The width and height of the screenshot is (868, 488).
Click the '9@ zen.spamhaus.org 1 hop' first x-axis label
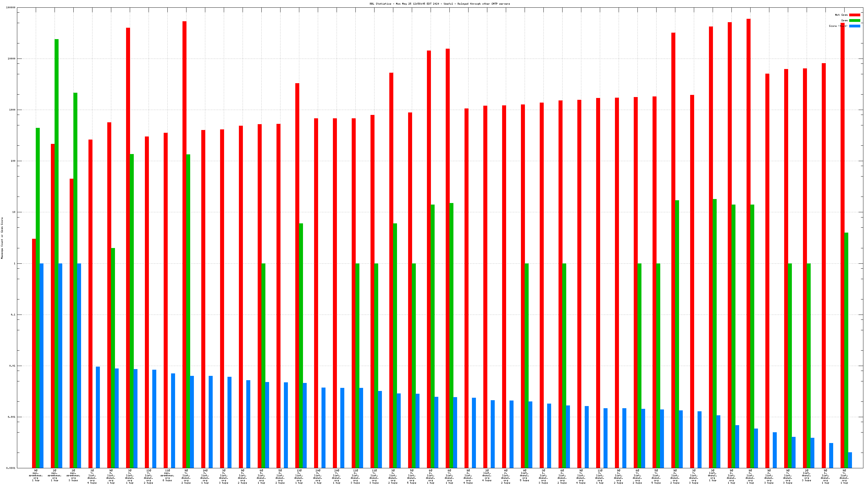36,475
